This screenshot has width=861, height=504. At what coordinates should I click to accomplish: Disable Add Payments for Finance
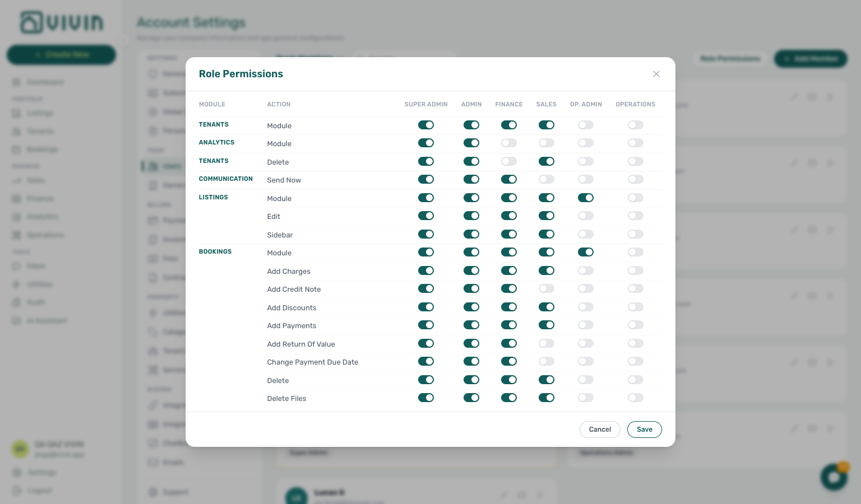pos(509,325)
